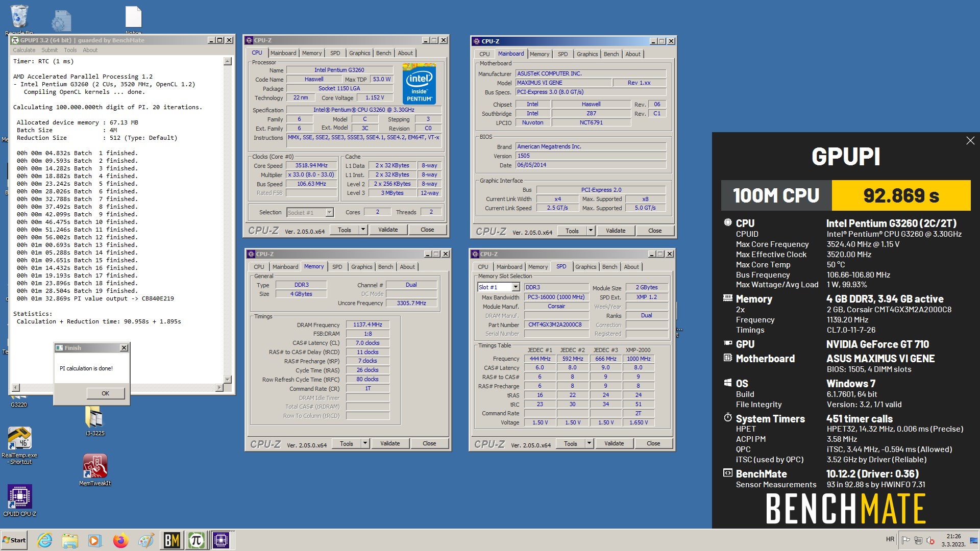
Task: Switch to the CPU-Z taskbar button
Action: (x=222, y=540)
